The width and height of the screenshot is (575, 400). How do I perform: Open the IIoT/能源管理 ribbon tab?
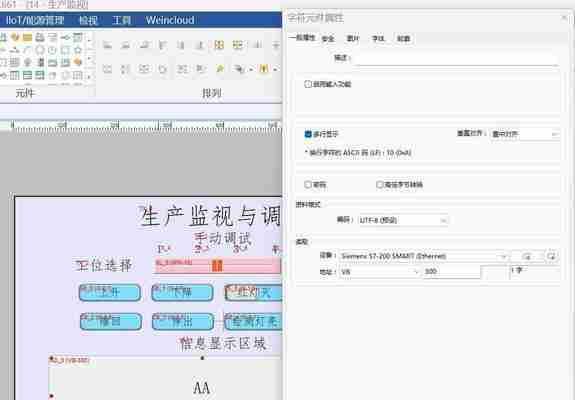(x=35, y=20)
